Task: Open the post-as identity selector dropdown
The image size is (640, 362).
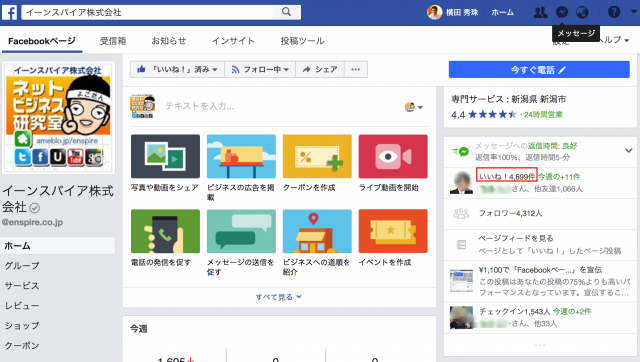Action: point(413,107)
